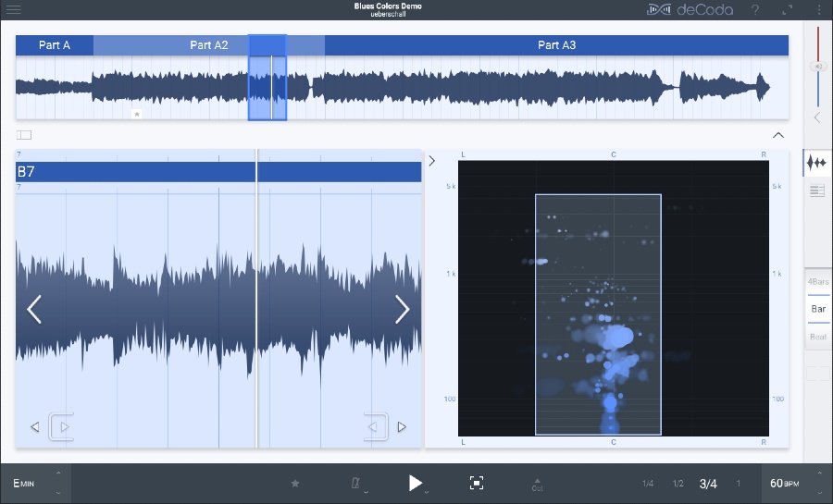Select the Part A section tab

point(55,45)
